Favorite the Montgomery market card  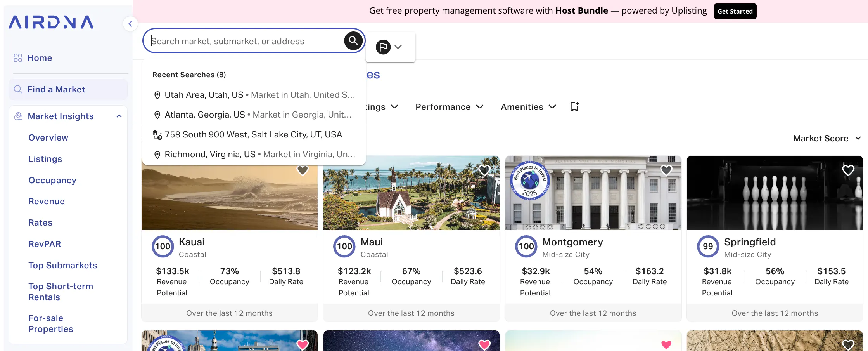[x=666, y=170]
